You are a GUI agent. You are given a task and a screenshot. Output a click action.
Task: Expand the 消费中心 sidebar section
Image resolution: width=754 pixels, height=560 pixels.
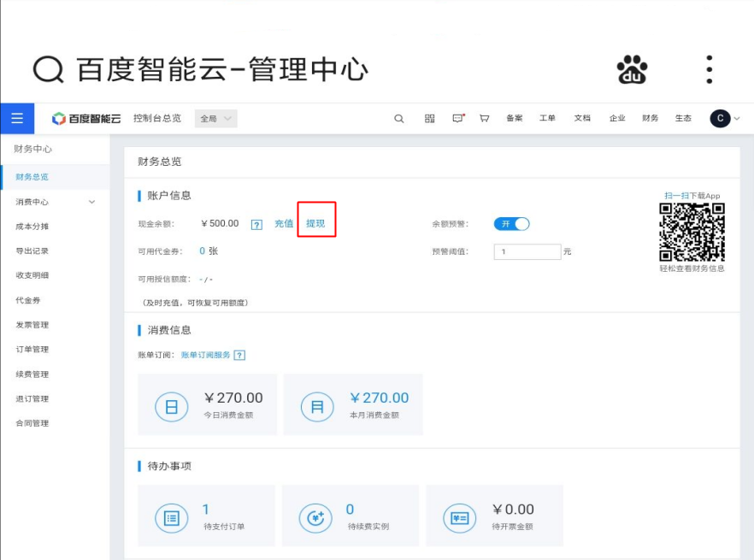coord(91,202)
